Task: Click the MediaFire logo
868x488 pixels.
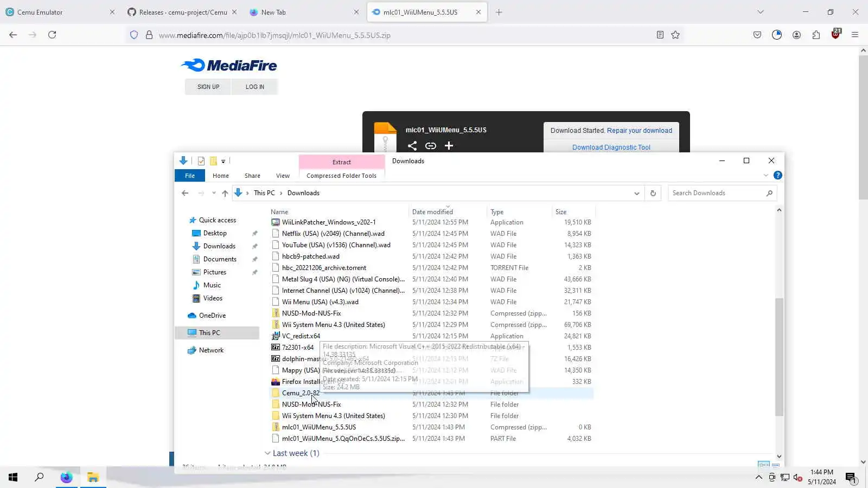Action: click(229, 66)
